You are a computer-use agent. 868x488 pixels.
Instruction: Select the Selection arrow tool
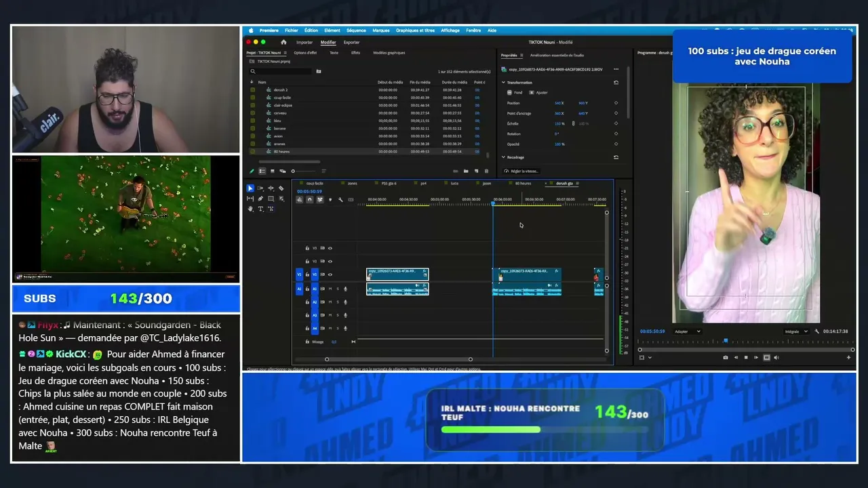point(250,188)
